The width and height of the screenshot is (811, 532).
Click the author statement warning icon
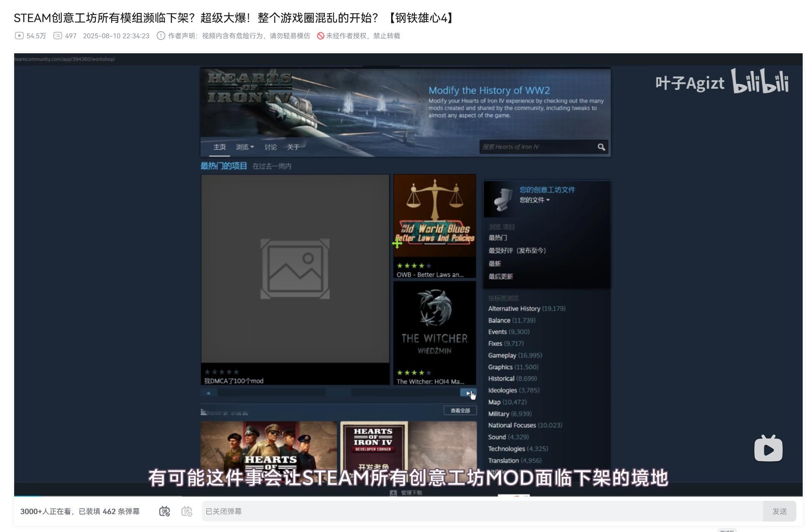pyautogui.click(x=161, y=36)
